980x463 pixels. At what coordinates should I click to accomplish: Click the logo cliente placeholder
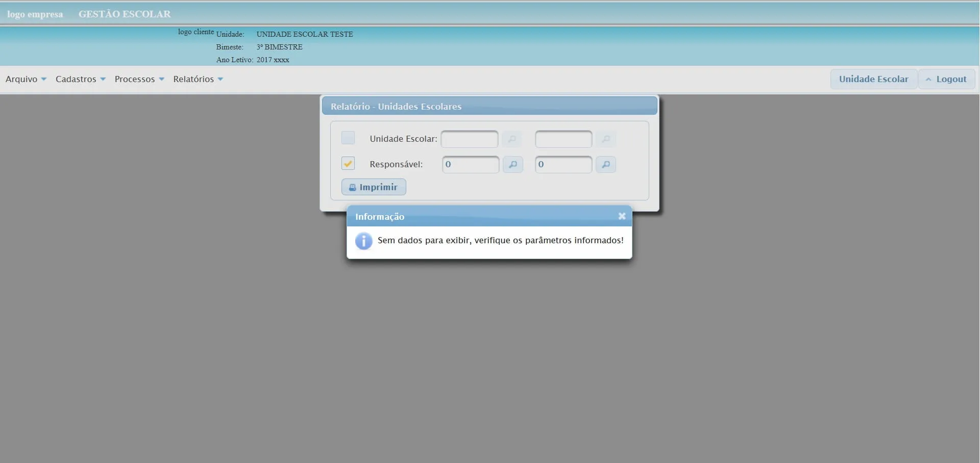(196, 32)
